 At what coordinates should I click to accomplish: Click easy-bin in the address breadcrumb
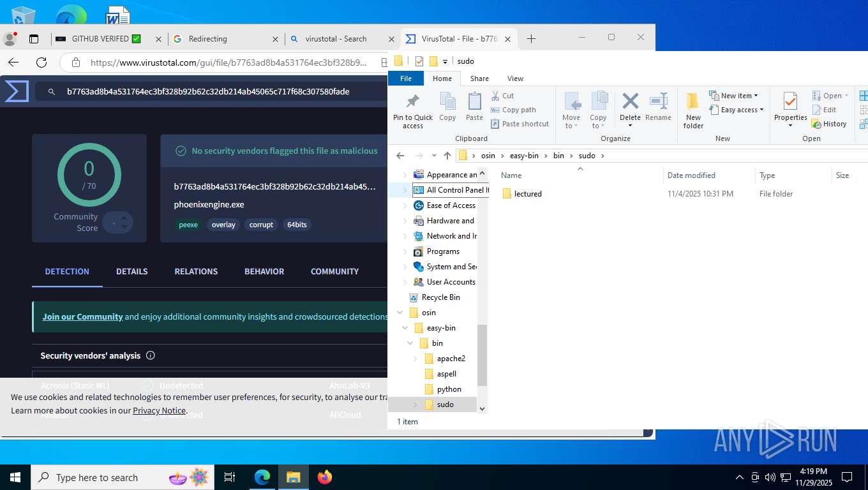click(x=523, y=156)
